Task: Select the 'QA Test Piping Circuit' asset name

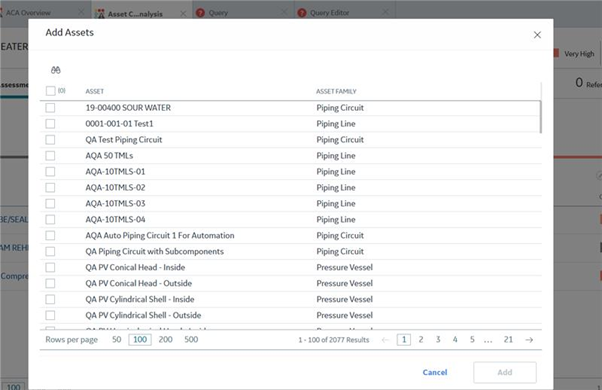Action: [x=124, y=140]
